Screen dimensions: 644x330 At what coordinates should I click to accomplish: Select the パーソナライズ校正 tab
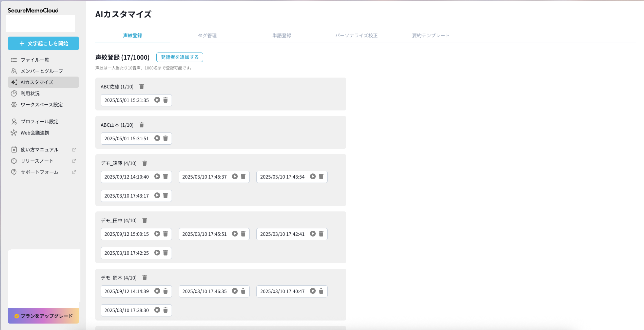click(356, 36)
